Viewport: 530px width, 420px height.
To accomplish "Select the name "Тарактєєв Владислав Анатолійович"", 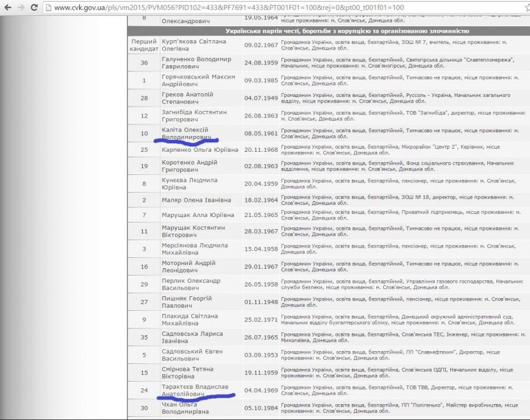I will tap(195, 390).
